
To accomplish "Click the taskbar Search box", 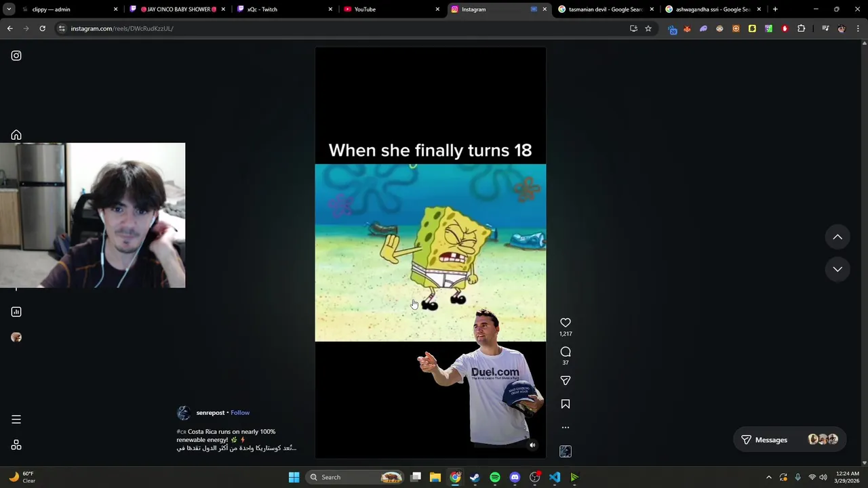I will coord(355,477).
